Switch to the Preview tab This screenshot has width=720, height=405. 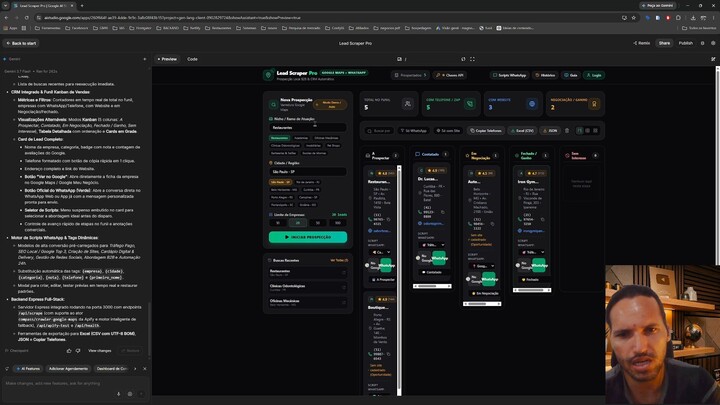click(167, 59)
